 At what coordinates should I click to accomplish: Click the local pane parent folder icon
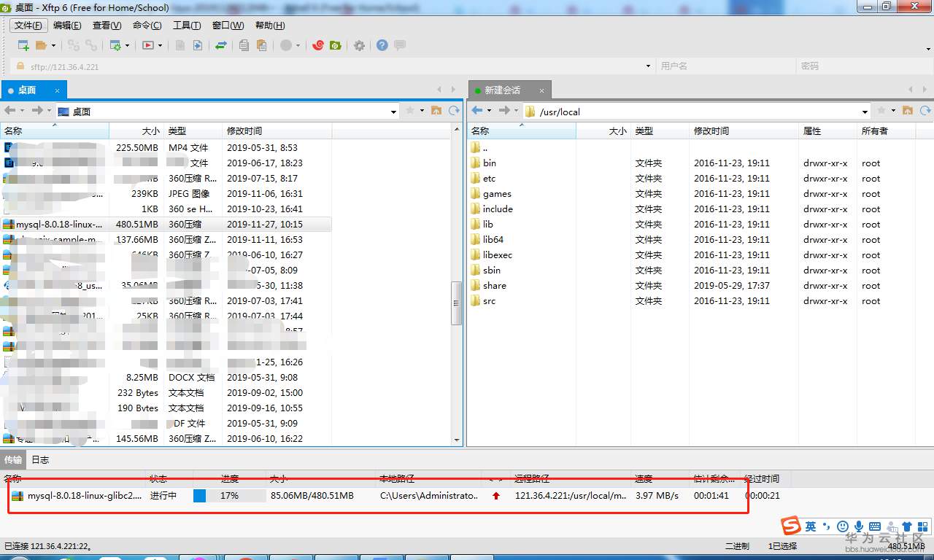(436, 111)
